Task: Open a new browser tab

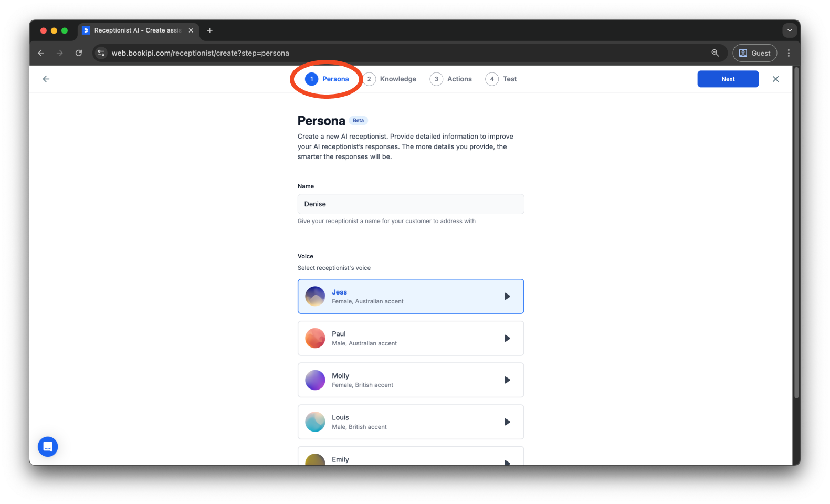Action: coord(210,30)
